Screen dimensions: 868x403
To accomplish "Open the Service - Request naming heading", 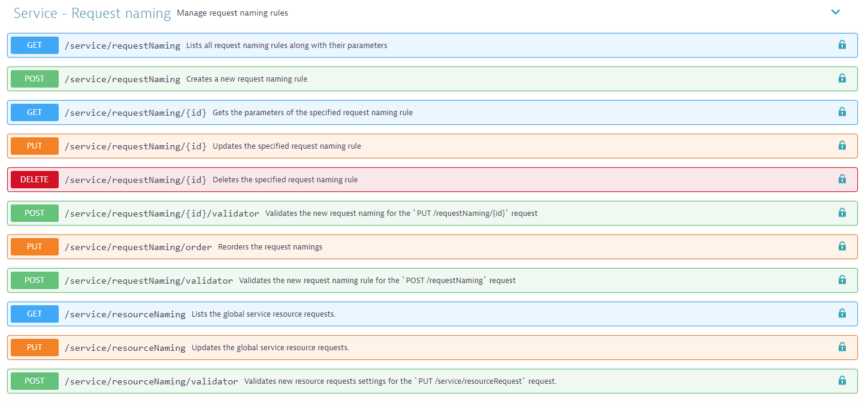I will [x=92, y=13].
